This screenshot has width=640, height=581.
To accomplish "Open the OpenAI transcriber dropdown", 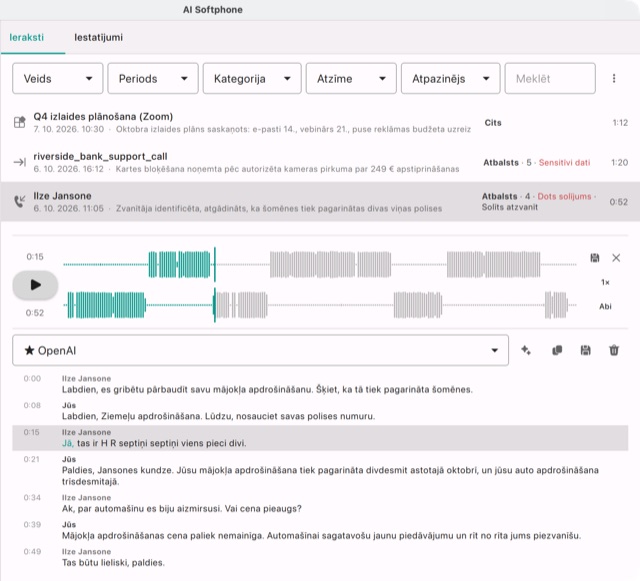I will click(x=260, y=350).
